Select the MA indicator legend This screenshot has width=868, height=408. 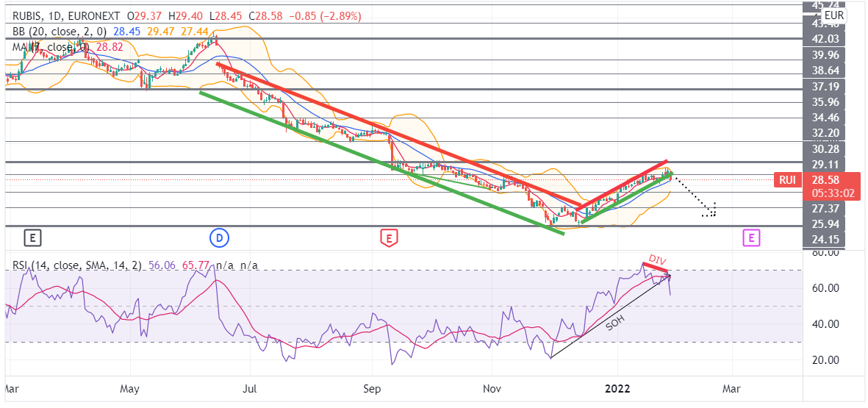pos(53,48)
